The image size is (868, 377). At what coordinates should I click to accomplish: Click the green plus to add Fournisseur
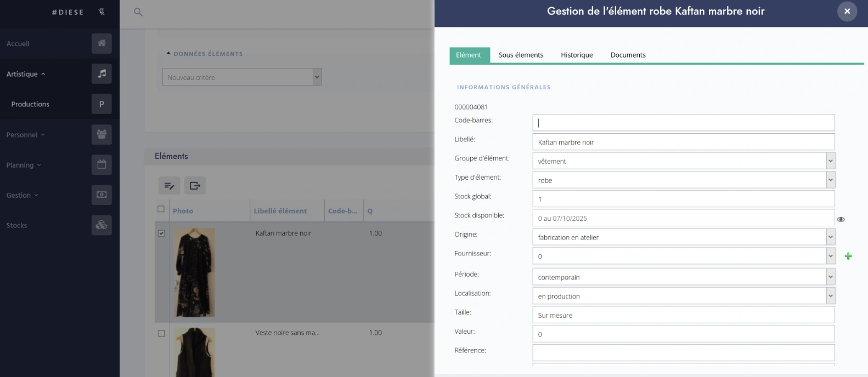click(x=848, y=256)
